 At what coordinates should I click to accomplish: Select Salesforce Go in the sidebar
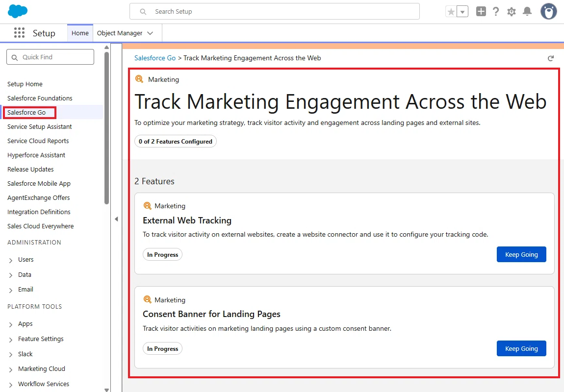(x=26, y=113)
